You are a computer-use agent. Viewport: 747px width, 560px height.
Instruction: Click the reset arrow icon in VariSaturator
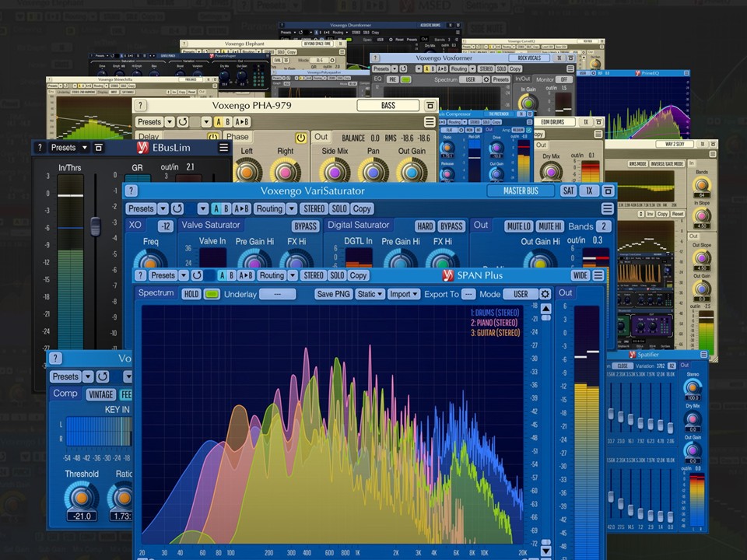click(177, 208)
